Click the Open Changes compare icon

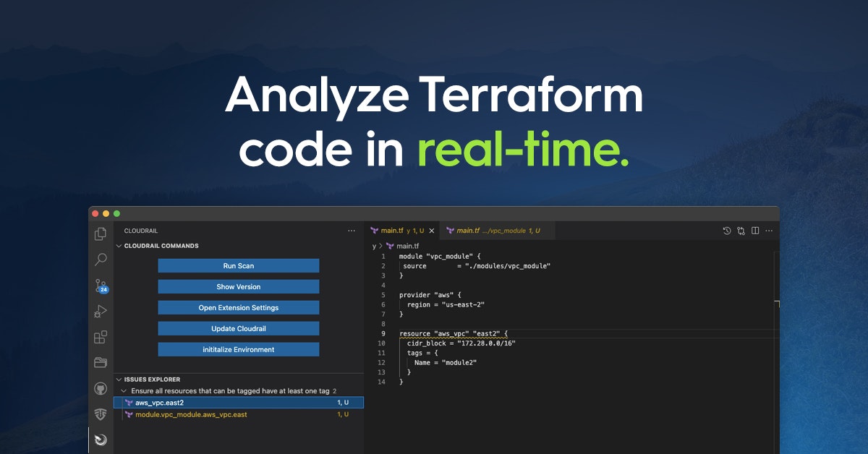[740, 230]
